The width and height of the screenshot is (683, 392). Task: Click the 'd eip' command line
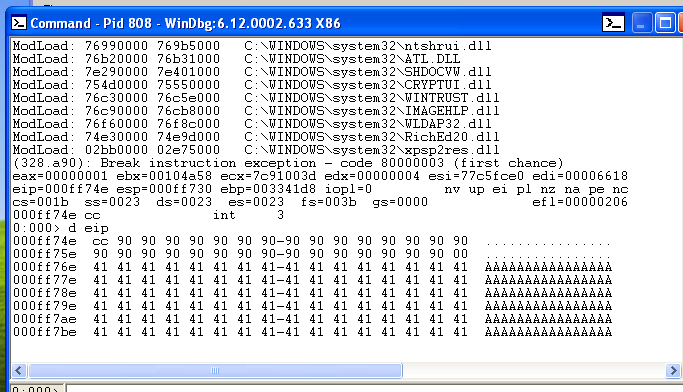coord(61,228)
